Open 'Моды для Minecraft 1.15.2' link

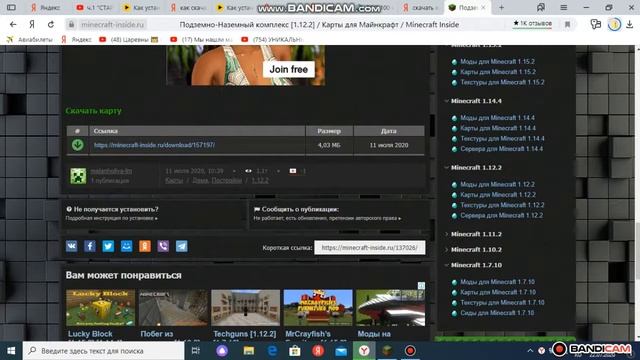pos(497,62)
